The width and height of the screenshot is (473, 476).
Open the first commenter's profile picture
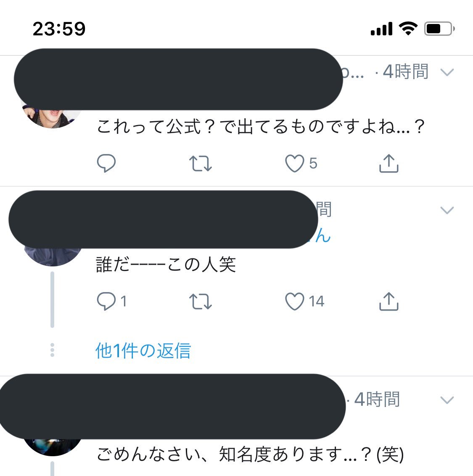point(52,118)
